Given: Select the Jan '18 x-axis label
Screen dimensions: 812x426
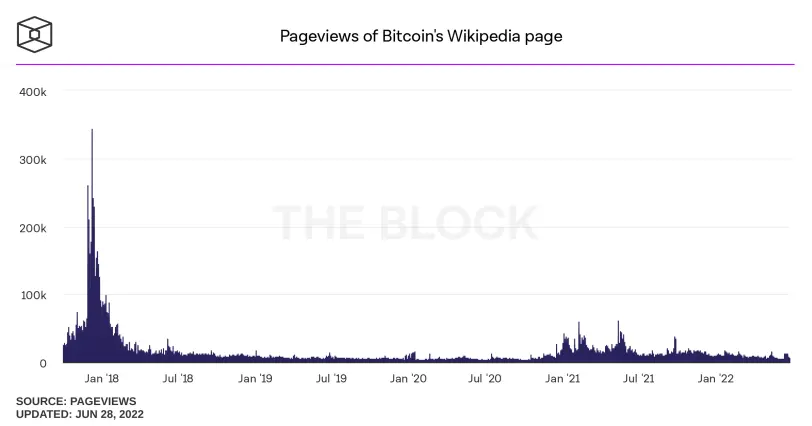Looking at the screenshot, I should pos(102,378).
